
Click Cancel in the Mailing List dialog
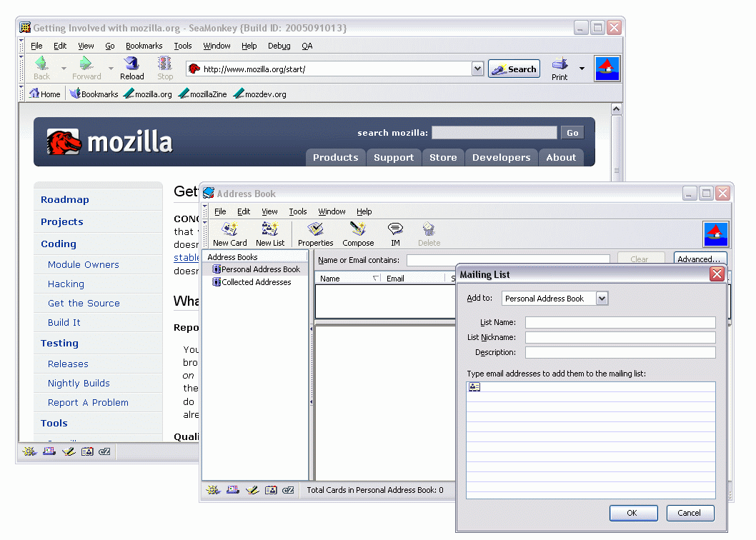pyautogui.click(x=690, y=513)
